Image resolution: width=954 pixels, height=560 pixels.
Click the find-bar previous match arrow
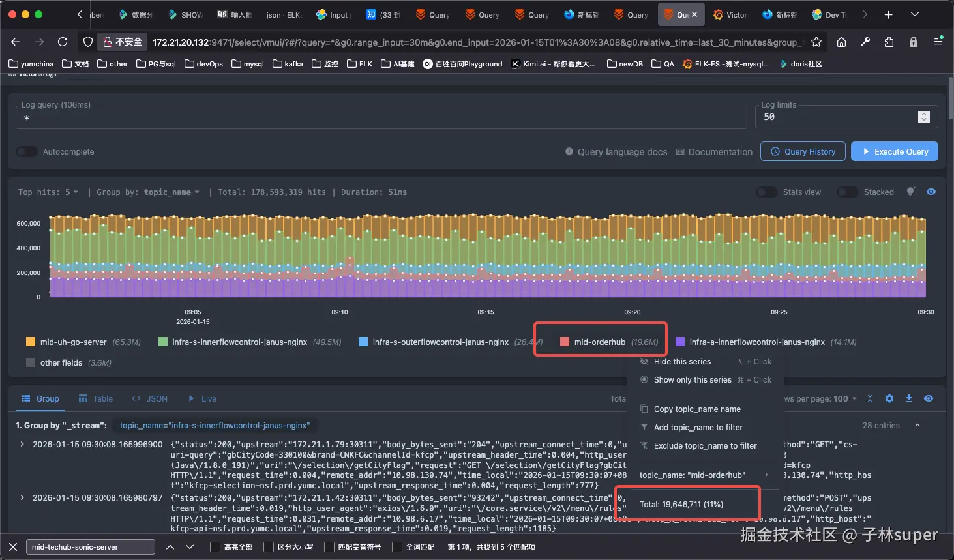click(170, 547)
